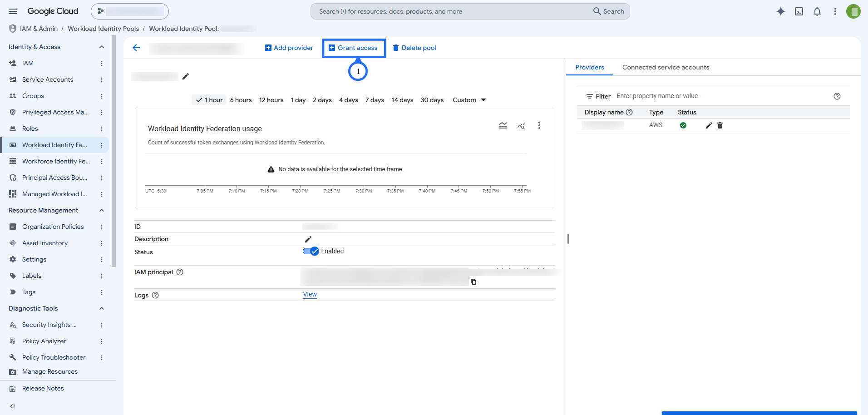868x415 pixels.
Task: Show help for Display name column
Action: pos(629,112)
